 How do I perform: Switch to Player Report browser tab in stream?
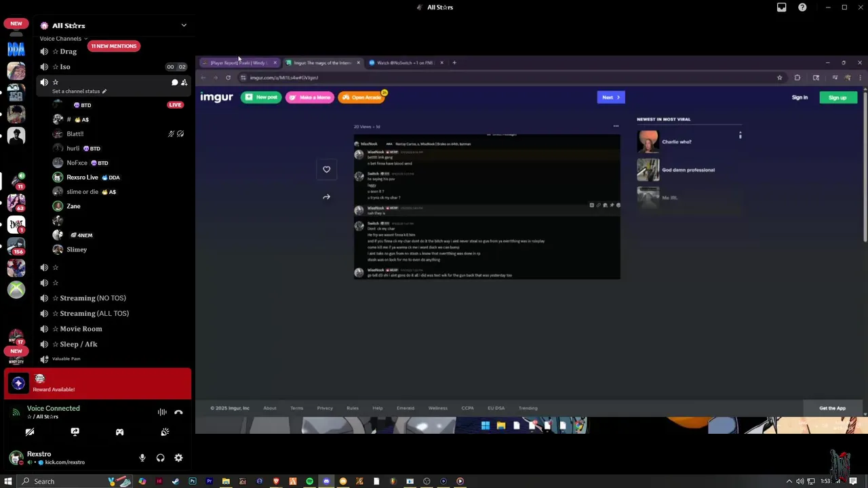point(239,63)
